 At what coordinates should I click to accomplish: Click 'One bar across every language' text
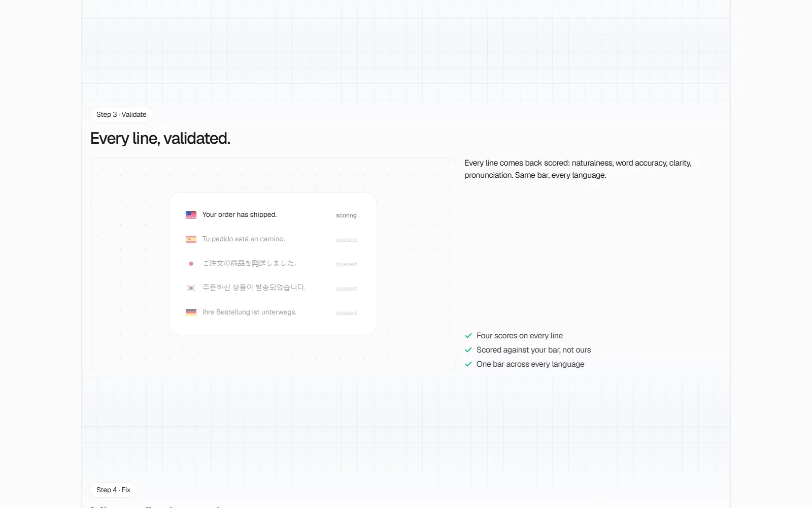click(530, 364)
